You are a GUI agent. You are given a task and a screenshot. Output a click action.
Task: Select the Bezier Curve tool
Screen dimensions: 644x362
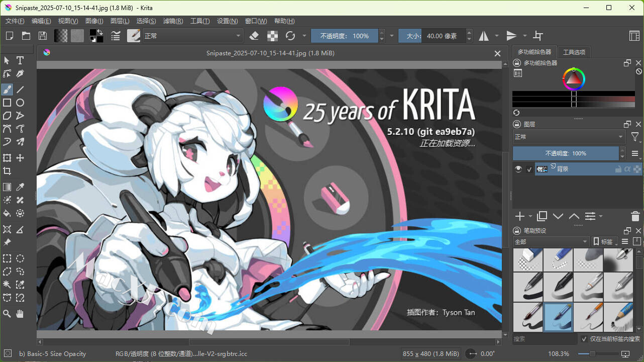[x=7, y=129]
